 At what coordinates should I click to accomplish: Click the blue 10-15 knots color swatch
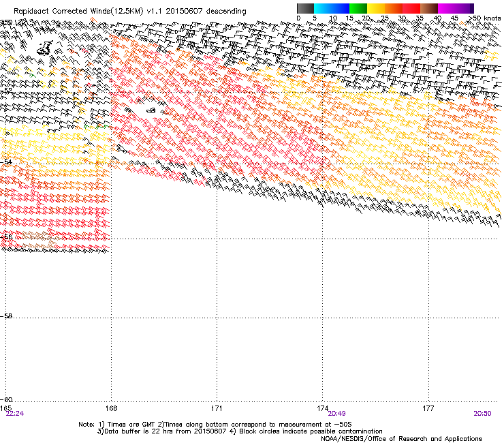341,8
